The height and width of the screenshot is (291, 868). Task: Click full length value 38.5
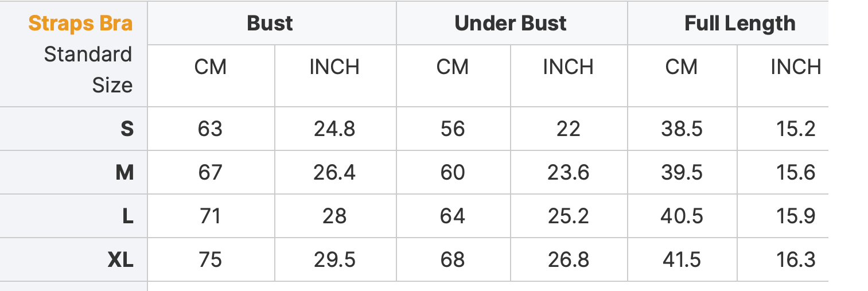(682, 129)
